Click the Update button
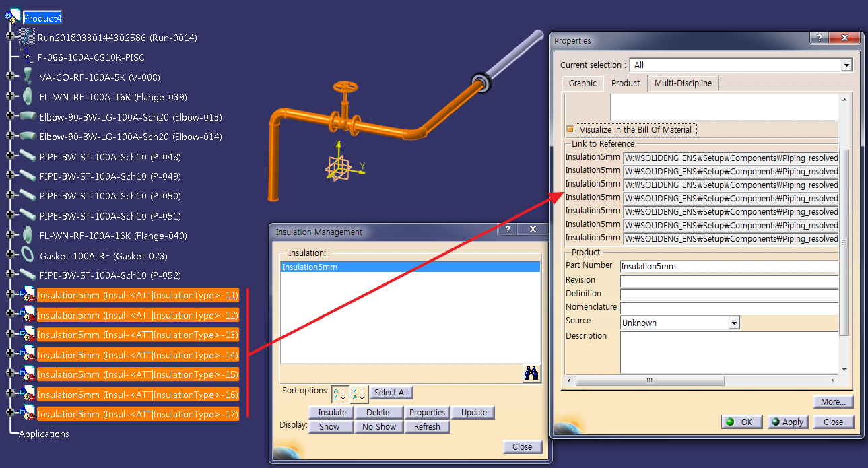868x468 pixels. click(474, 412)
